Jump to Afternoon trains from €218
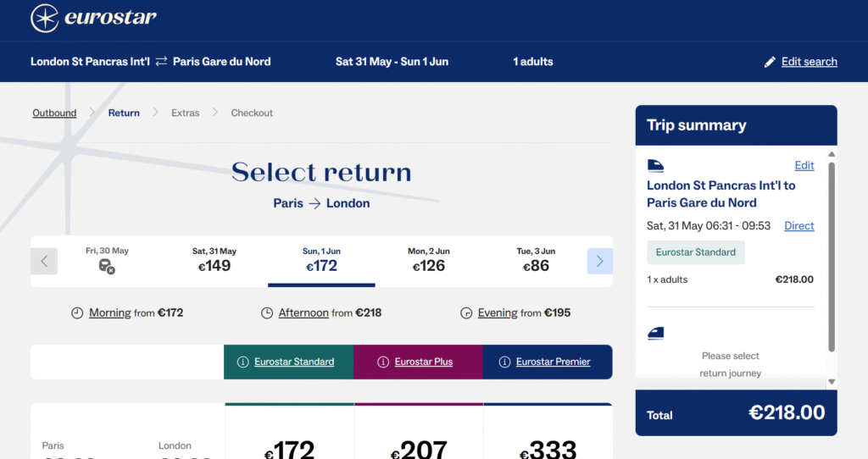 point(321,313)
